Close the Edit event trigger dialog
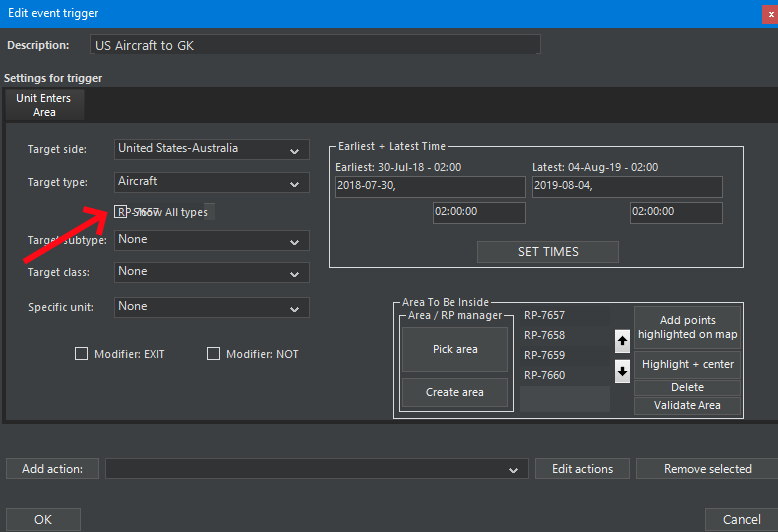 tap(769, 13)
